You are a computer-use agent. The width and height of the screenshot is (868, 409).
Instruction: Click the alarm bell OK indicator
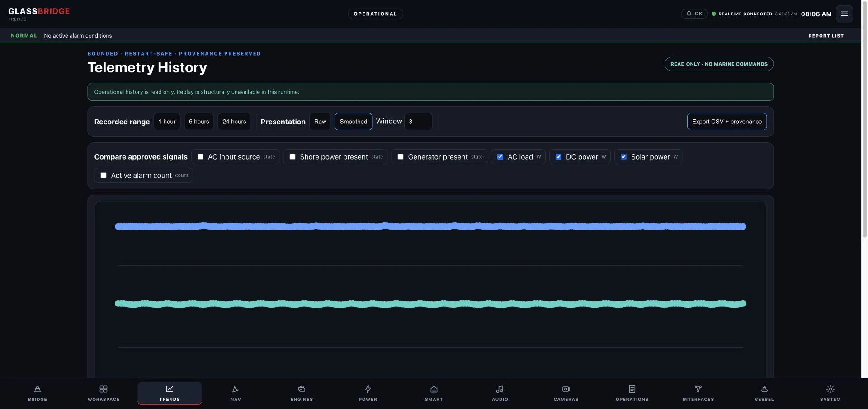tap(694, 14)
